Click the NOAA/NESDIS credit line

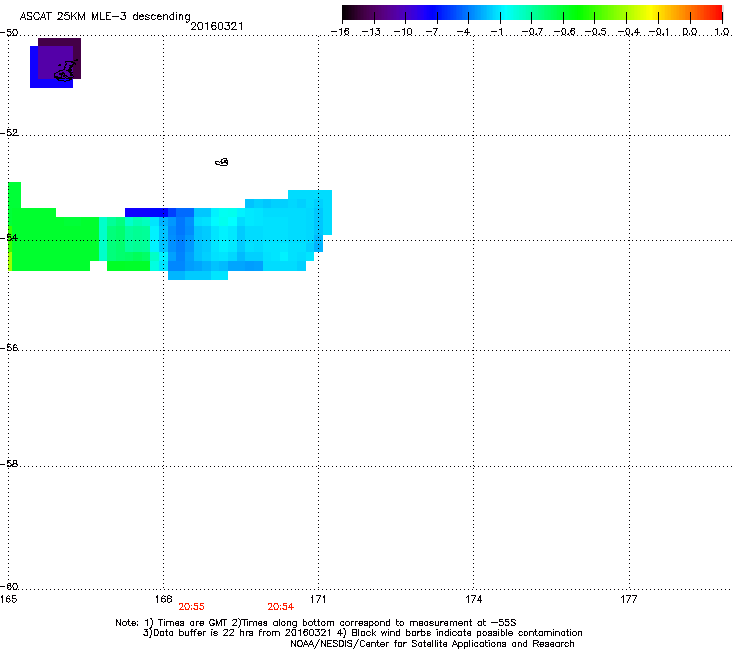432,643
